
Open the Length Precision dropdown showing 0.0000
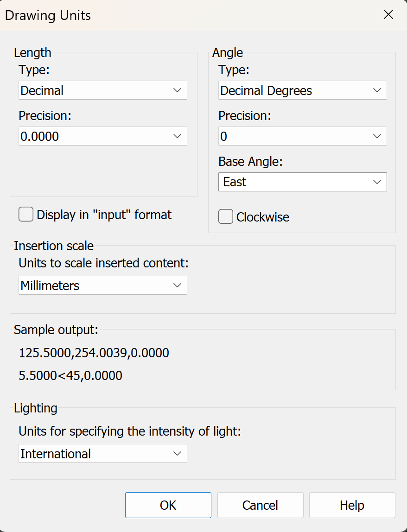(x=103, y=136)
